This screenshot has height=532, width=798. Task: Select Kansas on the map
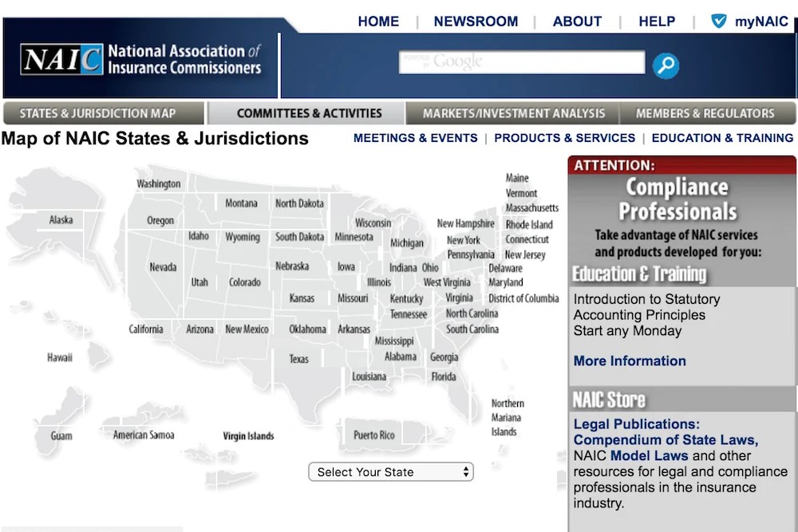click(x=302, y=298)
